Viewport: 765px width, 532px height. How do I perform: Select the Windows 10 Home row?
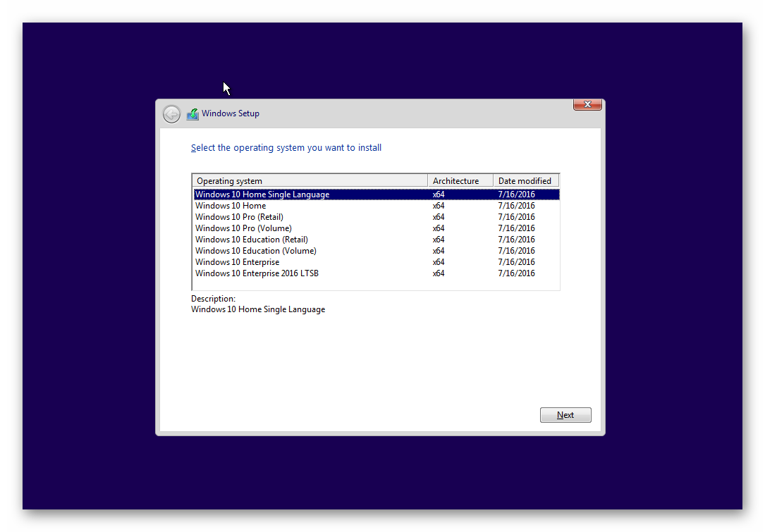pyautogui.click(x=377, y=206)
